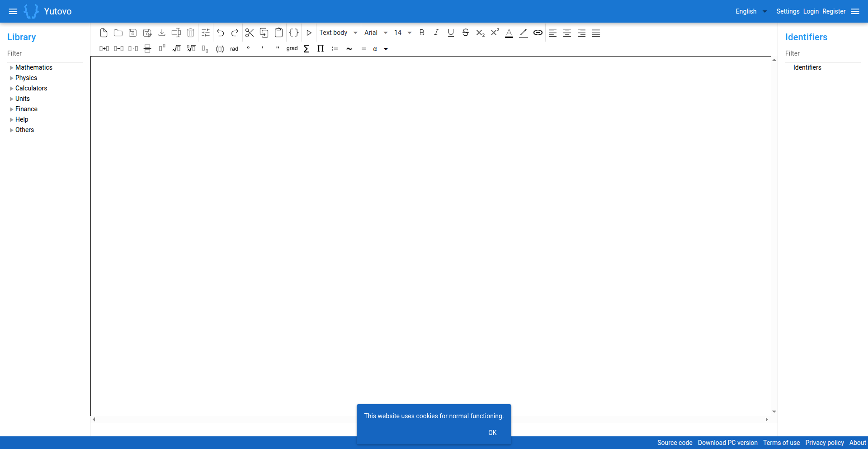Open the hamburger menu beside Yutovo logo

pos(13,11)
